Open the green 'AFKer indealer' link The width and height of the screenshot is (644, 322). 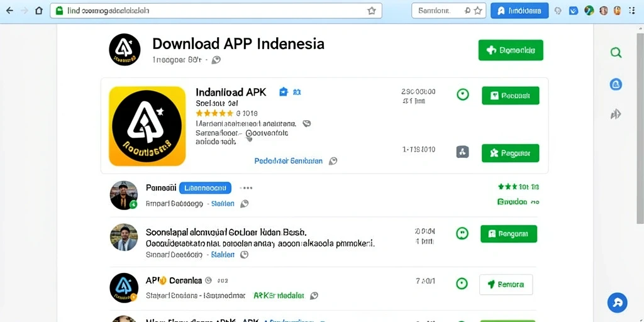tap(279, 296)
